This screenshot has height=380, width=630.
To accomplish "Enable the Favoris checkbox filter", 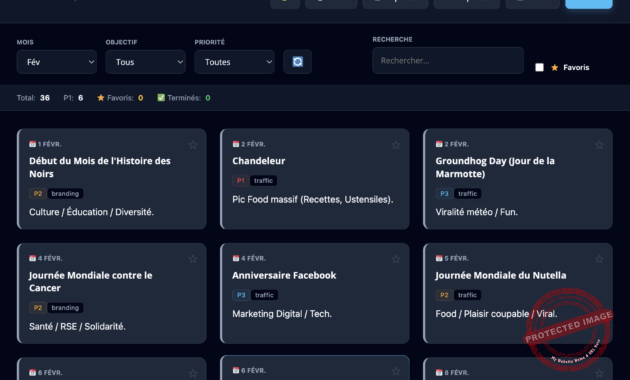I will pyautogui.click(x=540, y=67).
